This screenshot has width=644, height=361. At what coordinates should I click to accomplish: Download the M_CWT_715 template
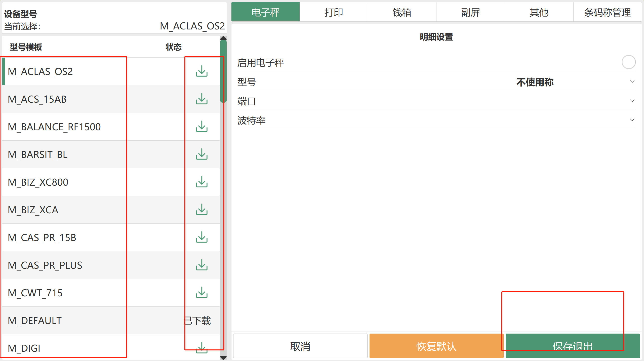tap(202, 293)
